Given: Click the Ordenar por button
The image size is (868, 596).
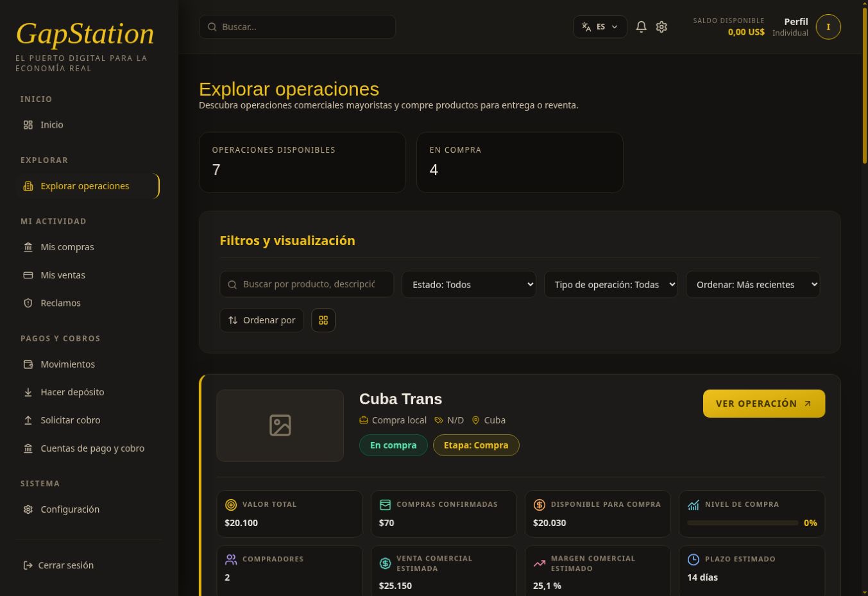Looking at the screenshot, I should pos(262,320).
